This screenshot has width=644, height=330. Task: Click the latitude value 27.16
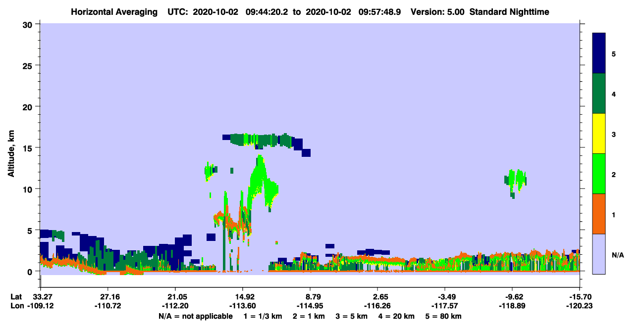tap(107, 296)
